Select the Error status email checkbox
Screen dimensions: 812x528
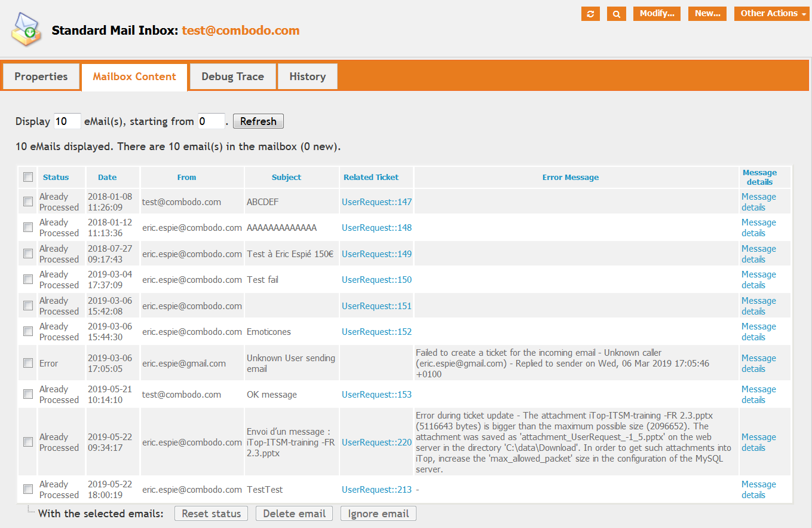click(28, 363)
